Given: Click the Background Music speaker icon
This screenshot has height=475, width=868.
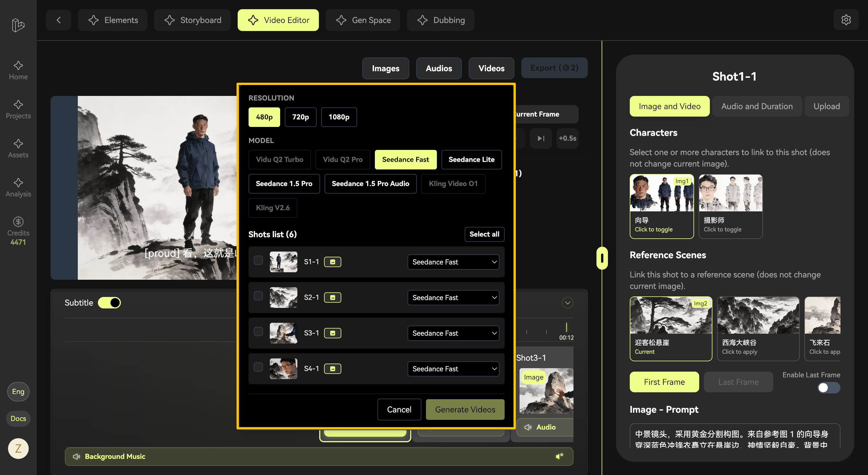Looking at the screenshot, I should [76, 456].
